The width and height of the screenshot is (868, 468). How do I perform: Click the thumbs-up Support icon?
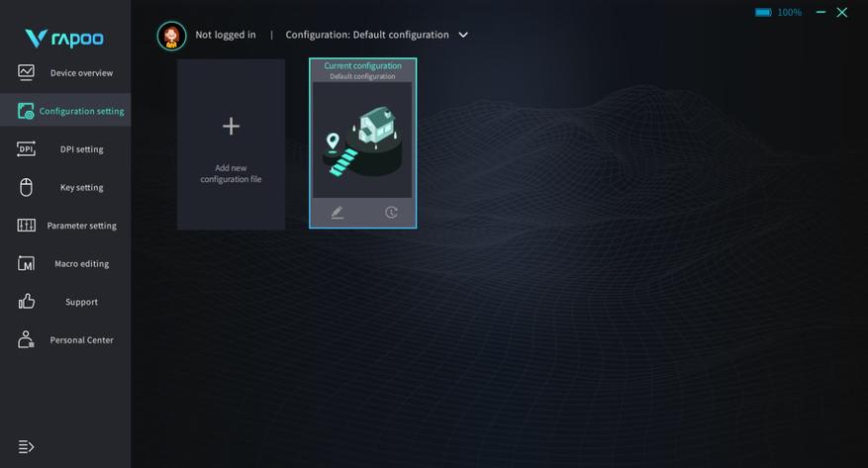pyautogui.click(x=26, y=302)
